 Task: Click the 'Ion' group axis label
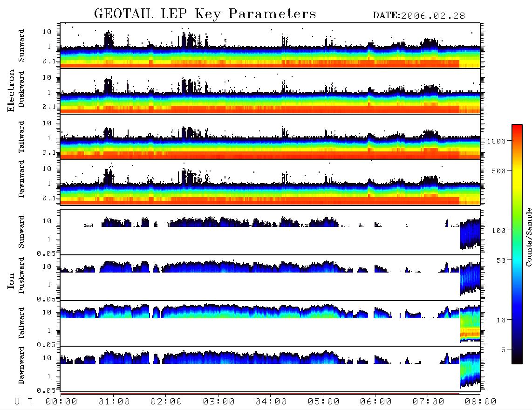click(11, 281)
